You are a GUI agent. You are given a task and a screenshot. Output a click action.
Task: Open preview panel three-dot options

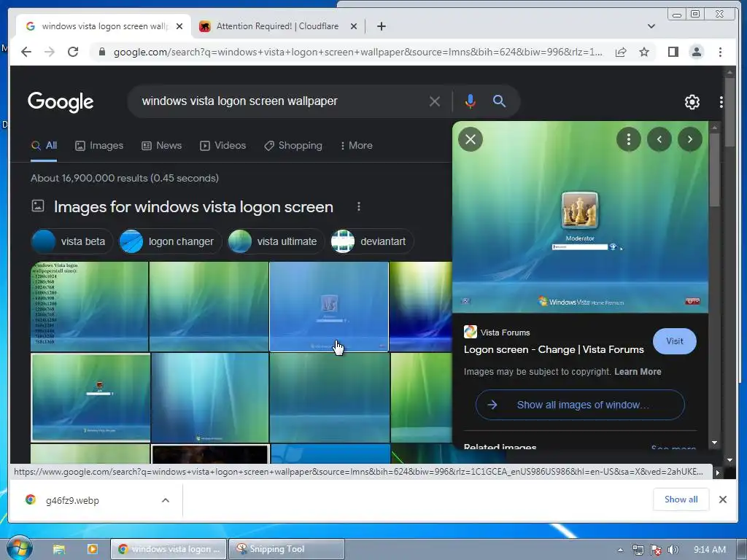(629, 139)
